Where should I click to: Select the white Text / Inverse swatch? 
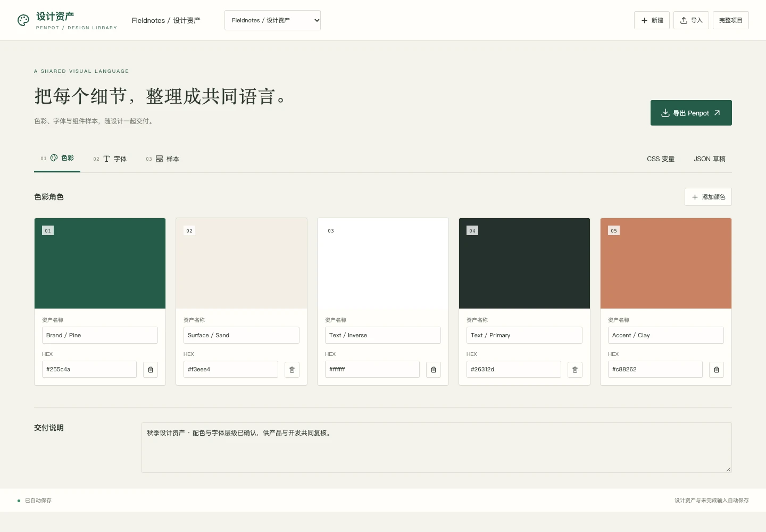pyautogui.click(x=383, y=263)
